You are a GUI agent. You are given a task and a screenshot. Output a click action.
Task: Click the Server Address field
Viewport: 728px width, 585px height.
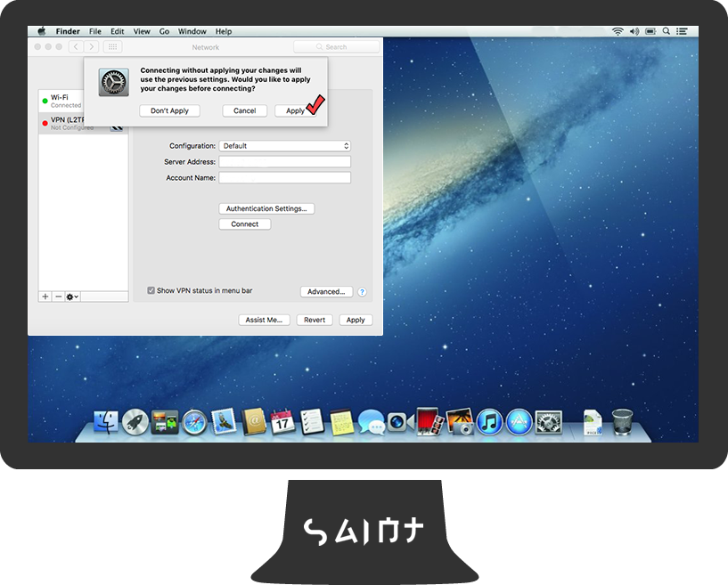[284, 162]
